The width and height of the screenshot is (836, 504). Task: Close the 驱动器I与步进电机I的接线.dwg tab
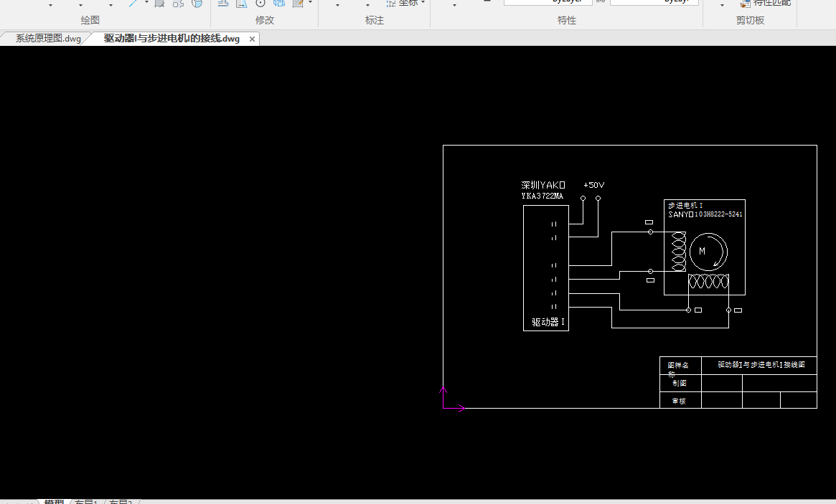pyautogui.click(x=252, y=39)
